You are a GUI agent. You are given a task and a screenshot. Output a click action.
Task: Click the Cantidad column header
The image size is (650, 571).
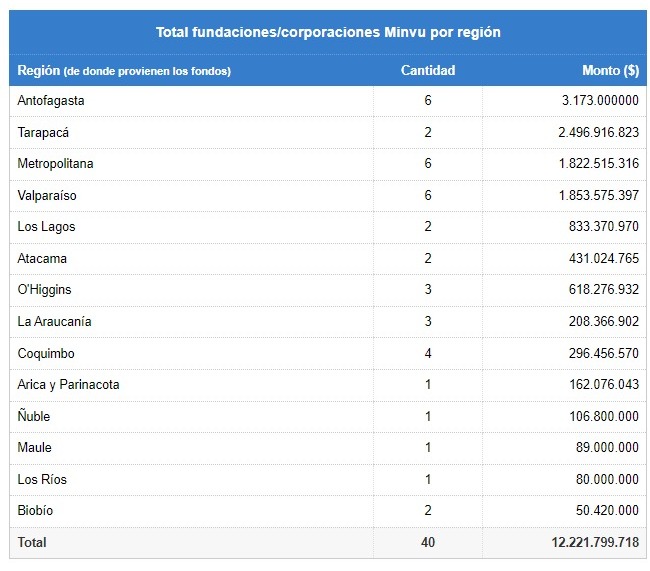(x=428, y=70)
